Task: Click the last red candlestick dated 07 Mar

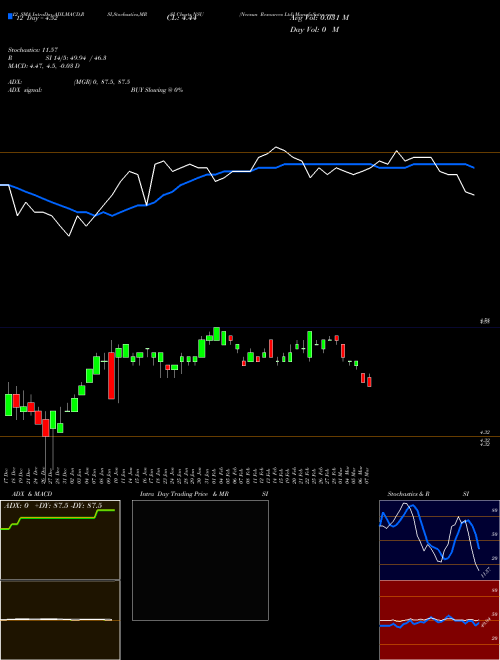Action: coord(370,382)
